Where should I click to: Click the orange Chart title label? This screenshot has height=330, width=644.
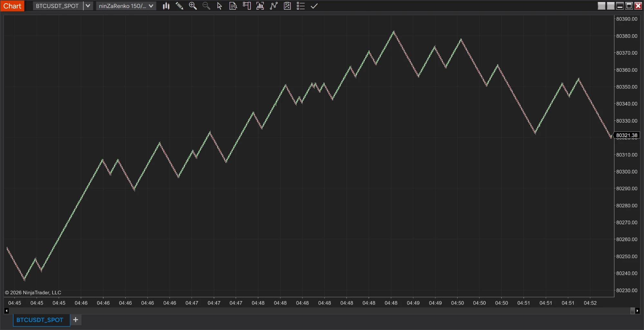pos(12,6)
